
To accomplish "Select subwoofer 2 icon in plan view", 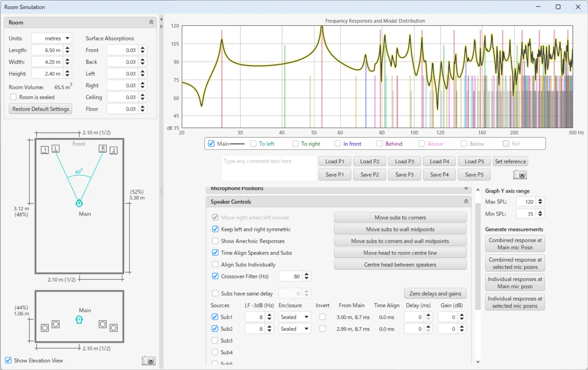I will coord(113,150).
